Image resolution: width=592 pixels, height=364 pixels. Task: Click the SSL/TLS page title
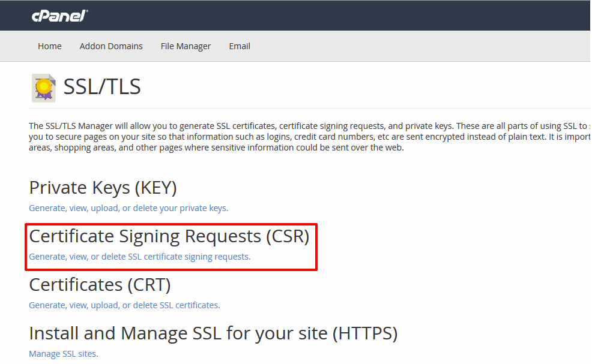[x=102, y=86]
